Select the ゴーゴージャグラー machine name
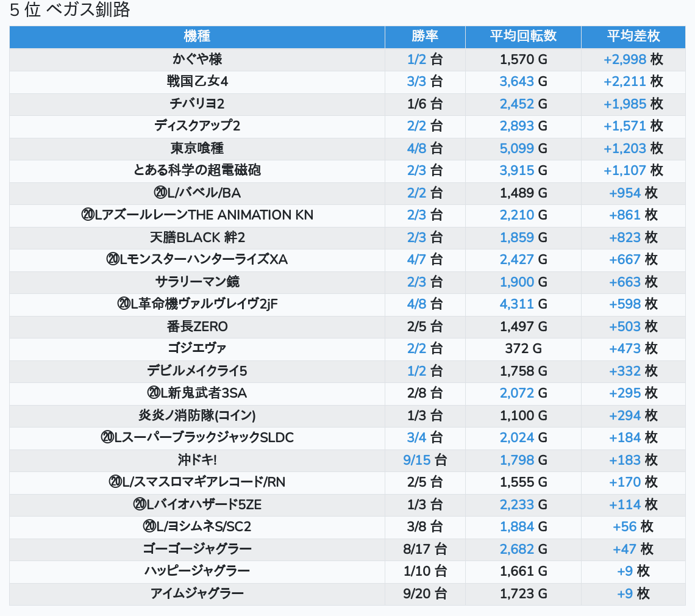 click(x=197, y=549)
